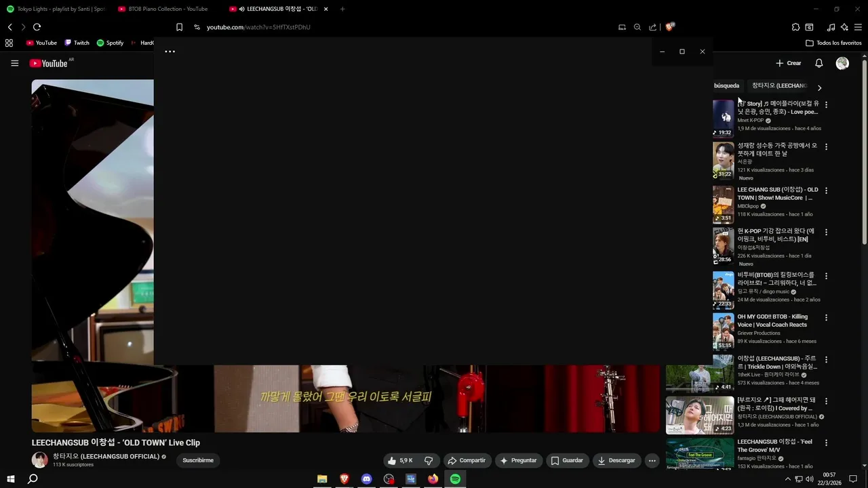Viewport: 868px width, 488px height.
Task: Like the video (5,9 K)
Action: pyautogui.click(x=400, y=461)
